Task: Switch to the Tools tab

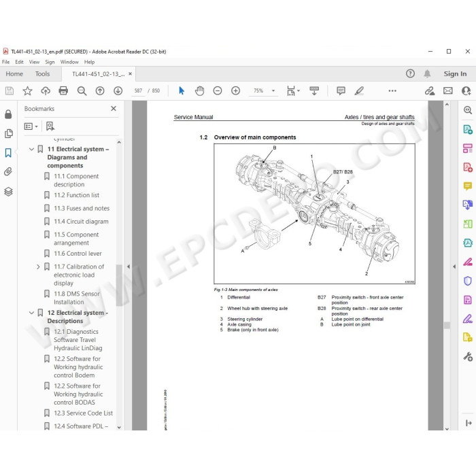Action: tap(42, 73)
